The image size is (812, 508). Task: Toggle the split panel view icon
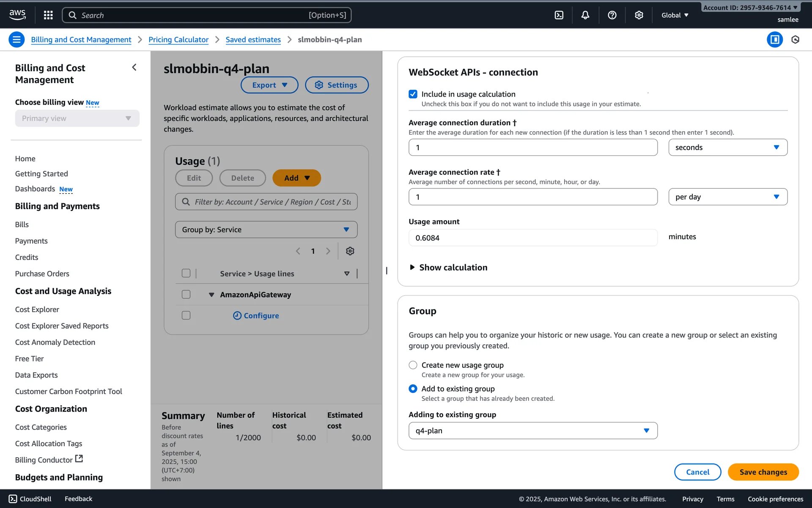coord(775,40)
